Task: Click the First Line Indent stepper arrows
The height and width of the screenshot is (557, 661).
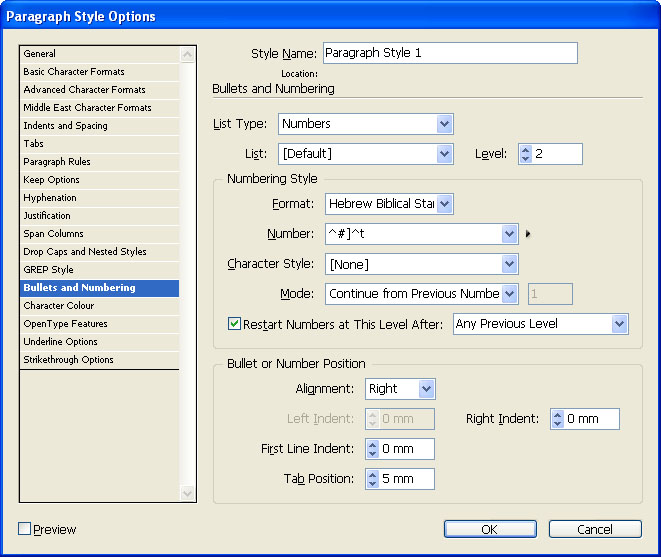Action: point(373,449)
